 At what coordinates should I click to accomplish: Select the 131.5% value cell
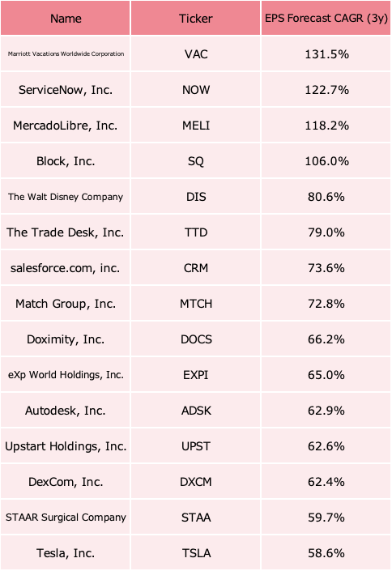click(x=326, y=54)
